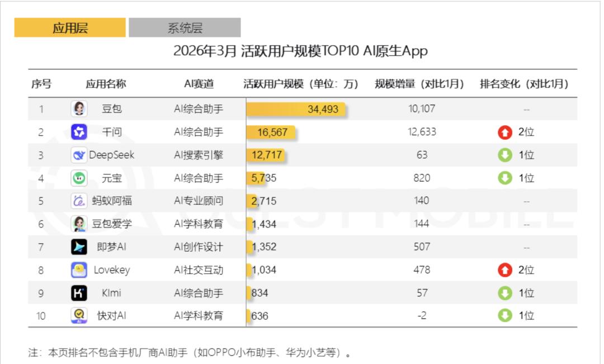Click the green down arrow in Kimi row
This screenshot has height=364, width=604.
click(x=505, y=293)
